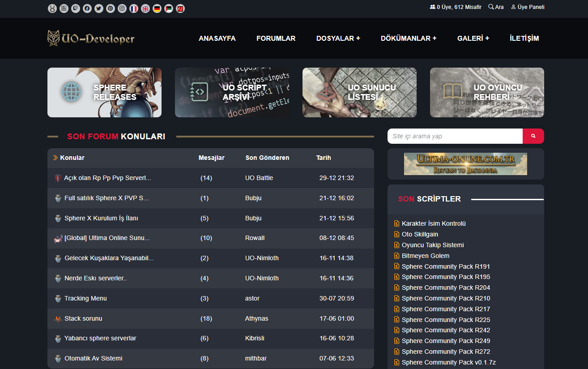The image size is (588, 369).
Task: Select the German flag language icon
Action: point(157,9)
